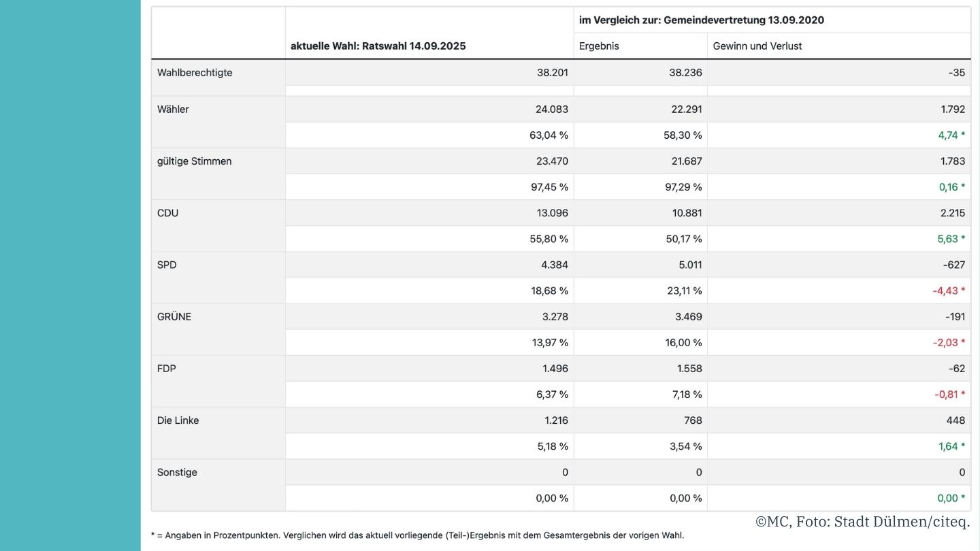The width and height of the screenshot is (980, 551).
Task: Select the 'Die Linke' row label
Action: (178, 420)
